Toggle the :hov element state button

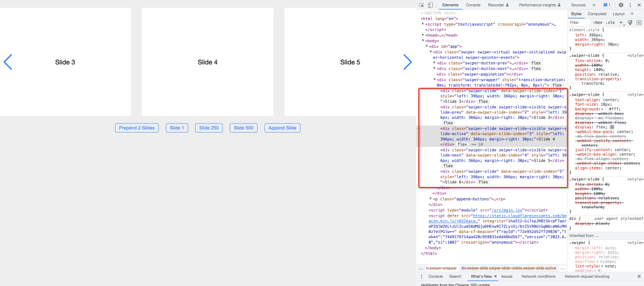point(597,23)
